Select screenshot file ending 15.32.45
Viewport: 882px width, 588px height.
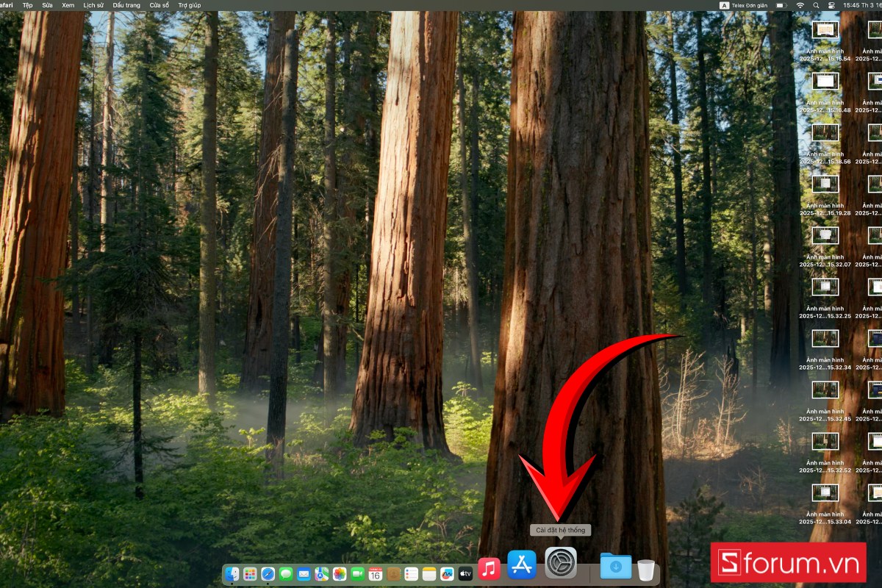tap(825, 401)
